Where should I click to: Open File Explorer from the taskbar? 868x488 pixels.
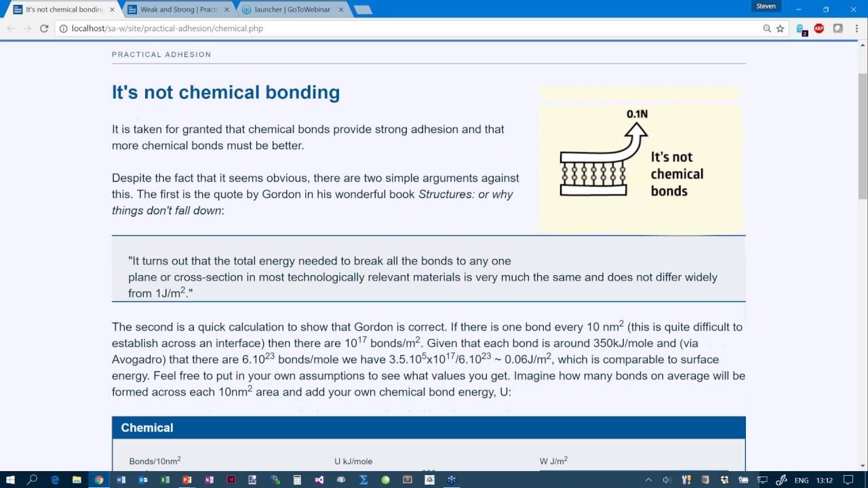(77, 480)
